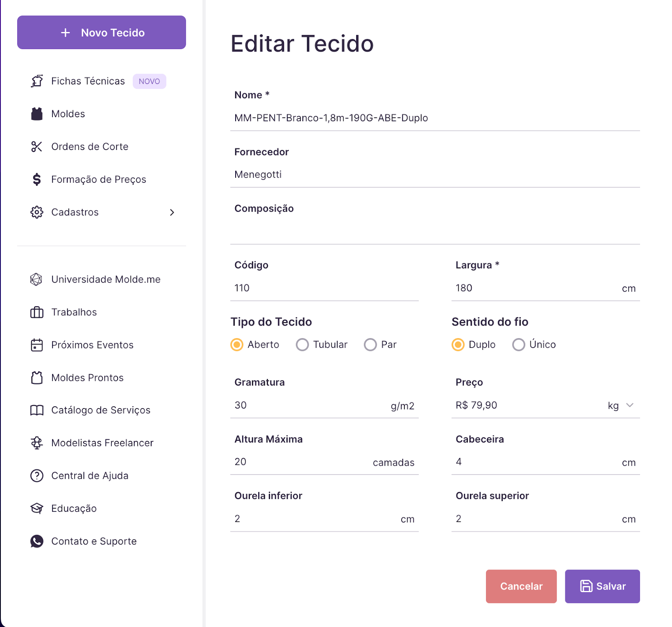
Task: Expand the Cadastros submenu chevron
Action: pos(172,212)
